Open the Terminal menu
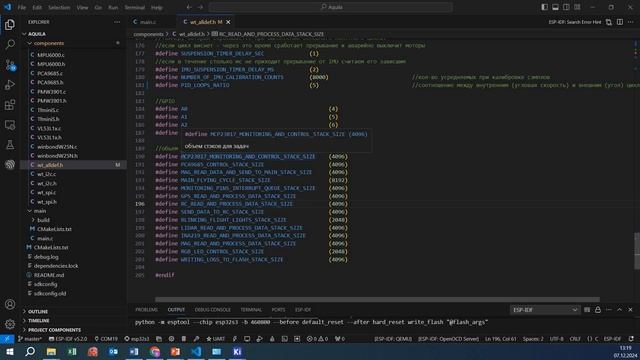Viewport: 640px width, 360px height. tap(135, 7)
